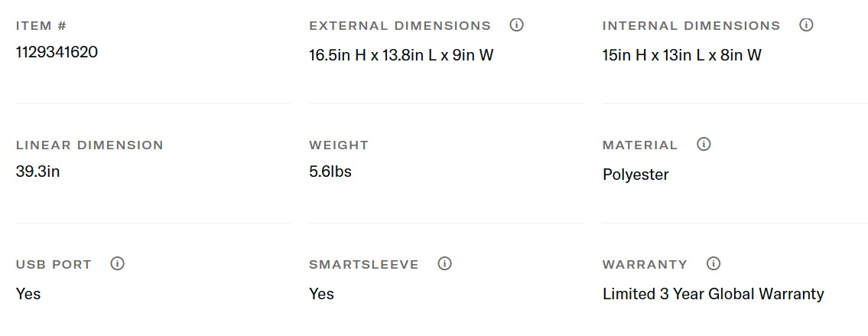This screenshot has width=868, height=336.
Task: Click the External Dimensions heading
Action: coord(400,26)
